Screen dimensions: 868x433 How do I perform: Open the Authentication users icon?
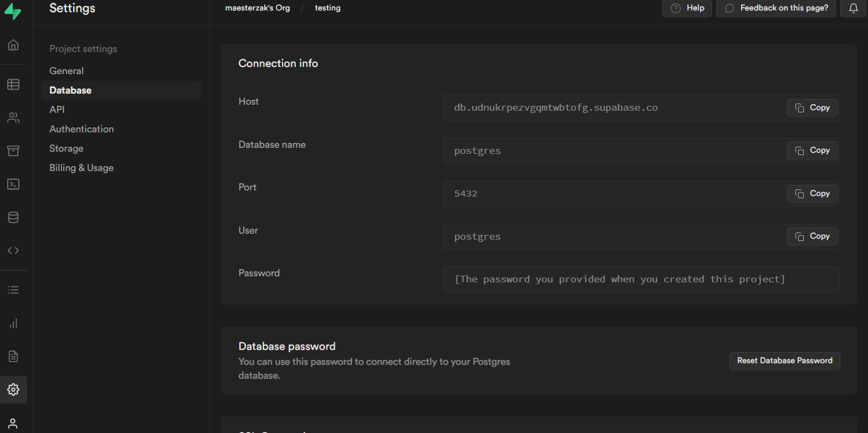[13, 117]
